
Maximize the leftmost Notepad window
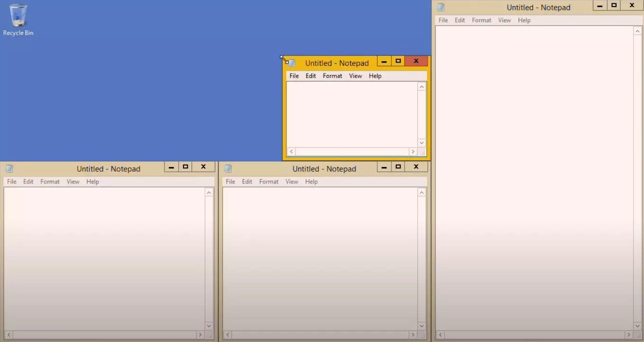[185, 167]
